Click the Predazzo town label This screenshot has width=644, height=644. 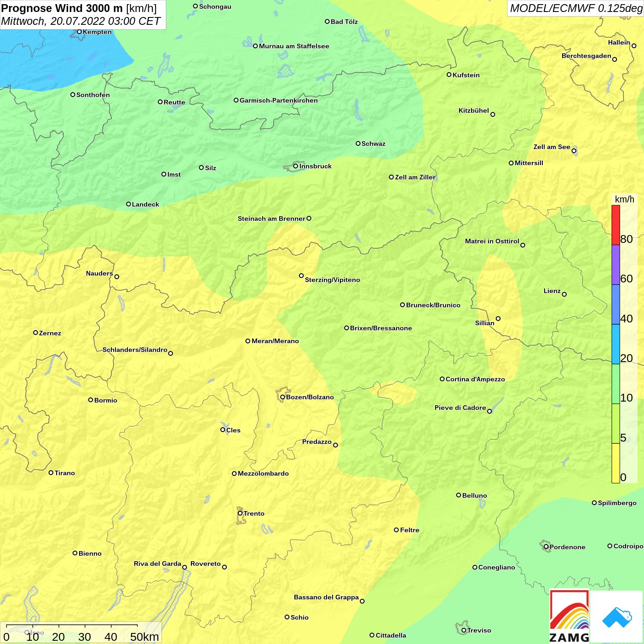tap(317, 442)
